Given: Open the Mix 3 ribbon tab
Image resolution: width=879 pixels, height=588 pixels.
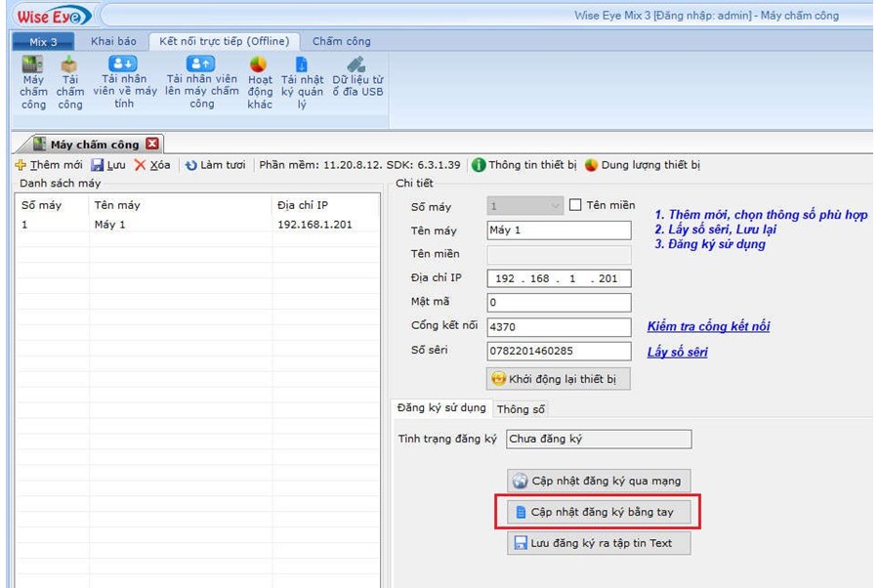Looking at the screenshot, I should pyautogui.click(x=43, y=41).
